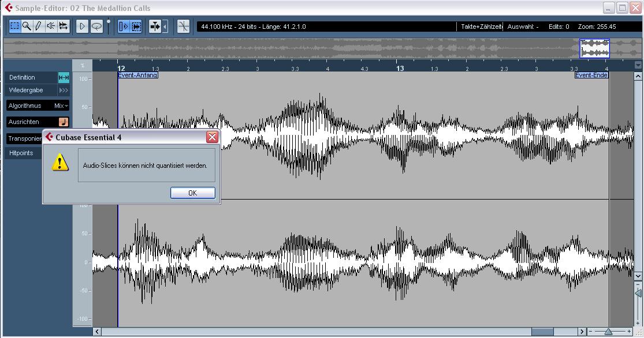Toggle Snap to Zero Crossing button

coord(183,27)
